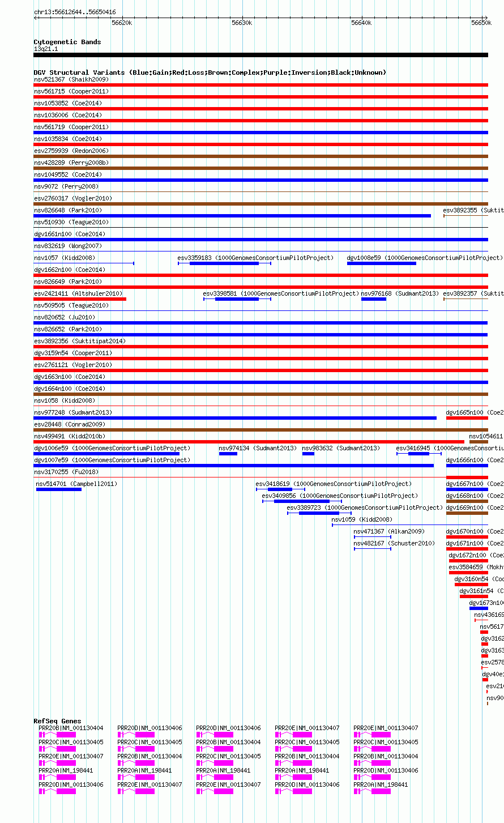
Task: Open dgv1008e59 1000GenomesConsortiumPilotProject variant
Action: pos(424,258)
